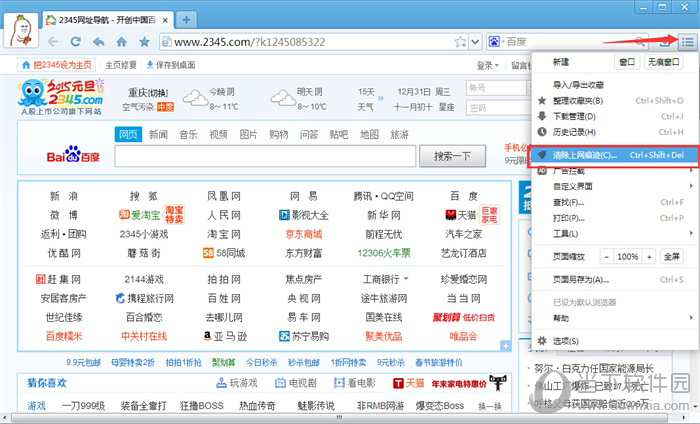Screen dimensions: 700x424
Task: Open 58同城 link
Action: (x=224, y=253)
